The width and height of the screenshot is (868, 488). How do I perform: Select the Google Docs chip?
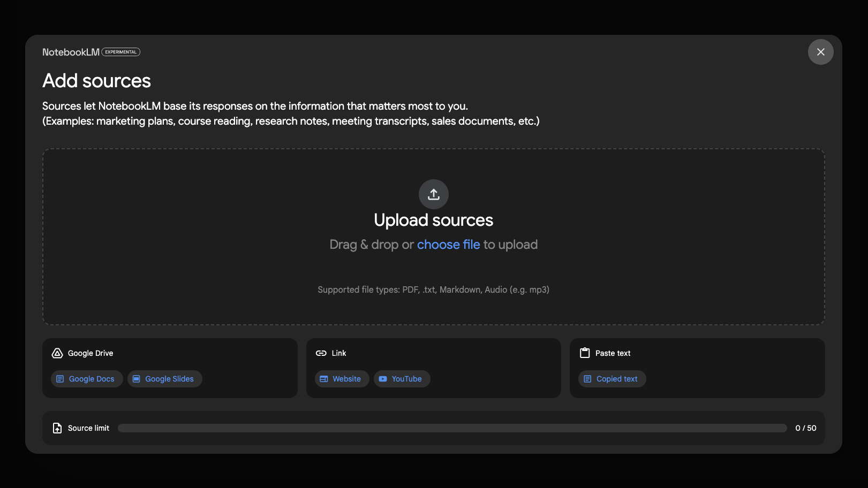(87, 379)
